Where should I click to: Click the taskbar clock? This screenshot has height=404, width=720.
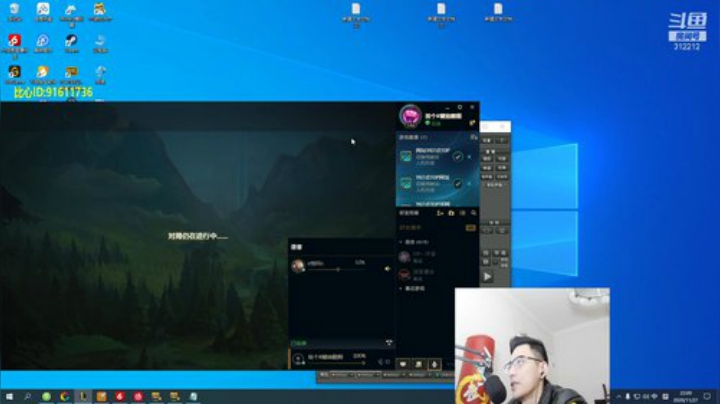coord(686,396)
